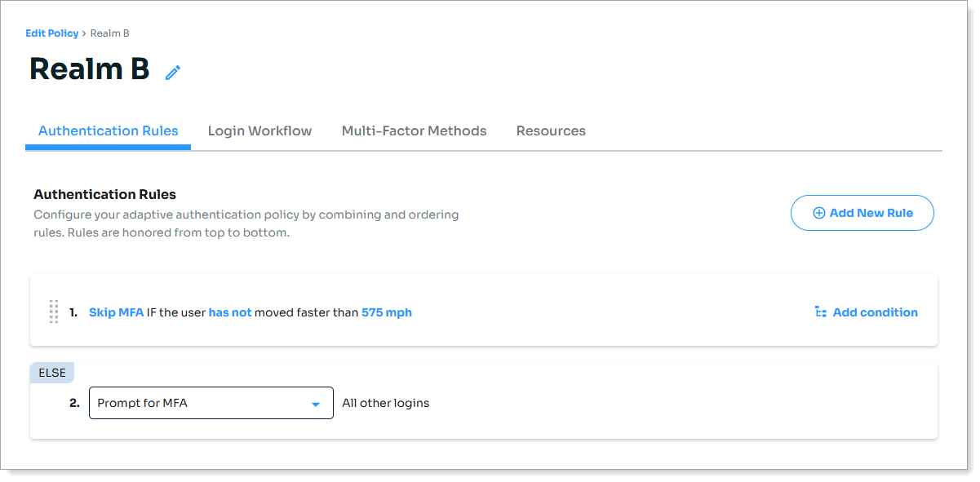Grab the drag handle on rule 1
Screen dimensions: 980x482
(54, 312)
